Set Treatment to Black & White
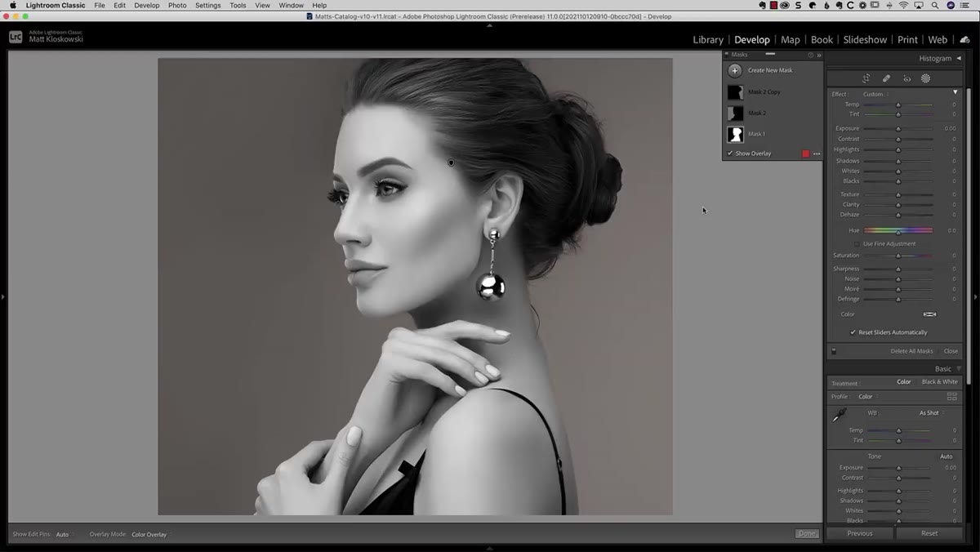980x552 pixels. pyautogui.click(x=940, y=382)
